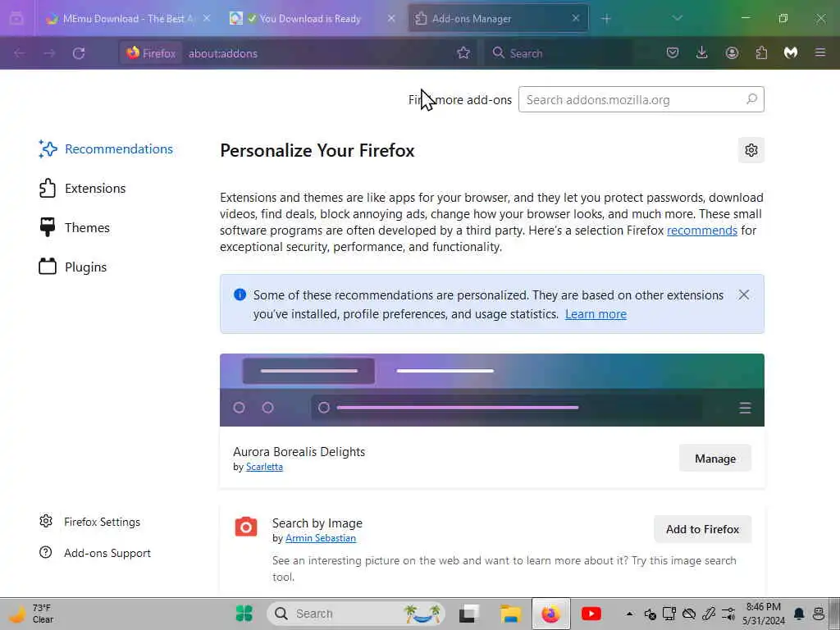This screenshot has width=840, height=630.
Task: Click the cloud sync tray icon
Action: pos(689,614)
